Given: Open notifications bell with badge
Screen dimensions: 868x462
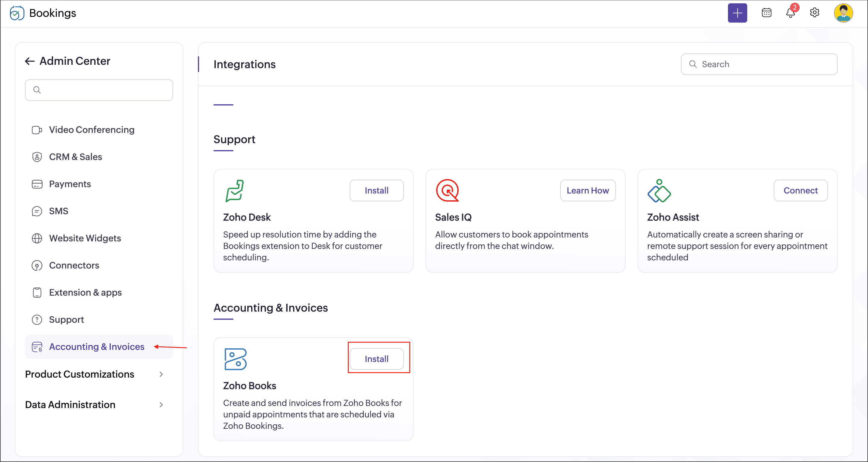Looking at the screenshot, I should (x=790, y=13).
